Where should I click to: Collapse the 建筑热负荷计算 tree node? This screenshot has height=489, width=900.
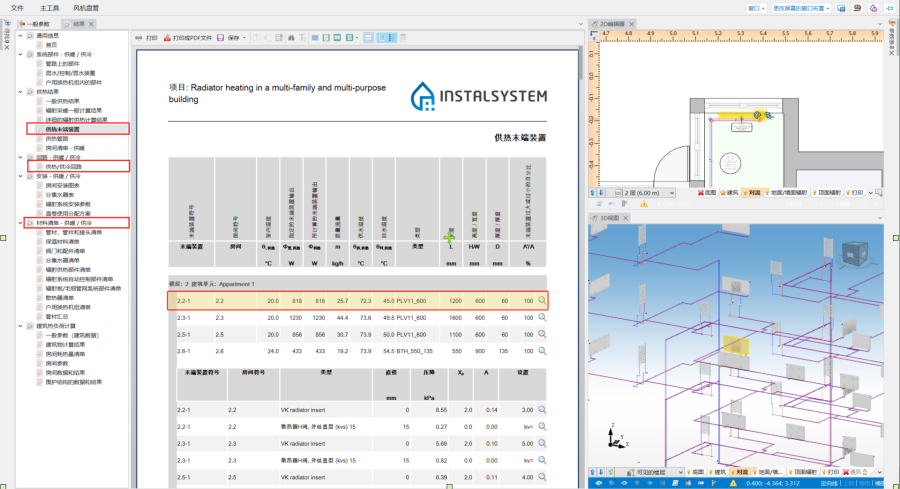click(x=21, y=326)
